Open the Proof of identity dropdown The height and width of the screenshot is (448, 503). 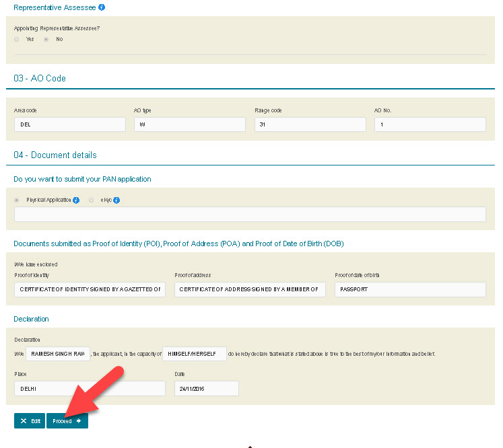coord(90,289)
